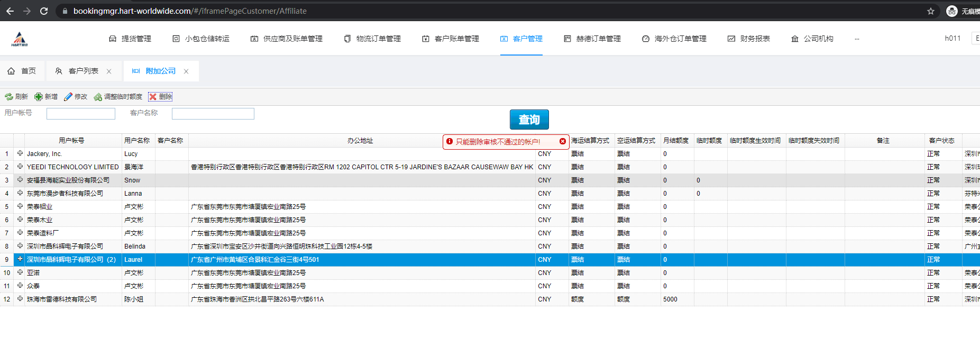Click the 刷新 refresh toolbar icon
The height and width of the screenshot is (338, 980).
[9, 97]
